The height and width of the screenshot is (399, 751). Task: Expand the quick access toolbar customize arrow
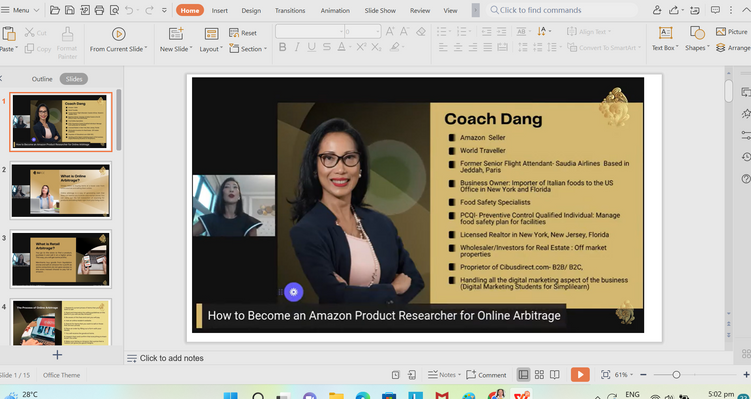pyautogui.click(x=164, y=10)
